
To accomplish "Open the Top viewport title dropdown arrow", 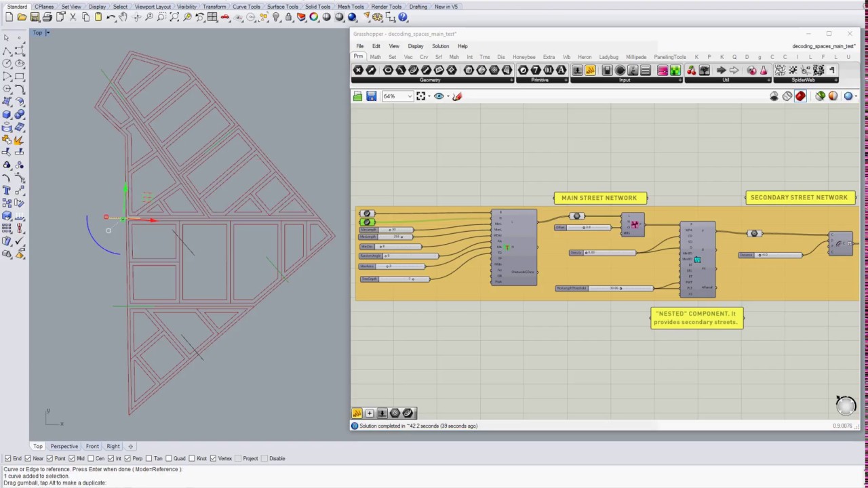I will pos(47,33).
